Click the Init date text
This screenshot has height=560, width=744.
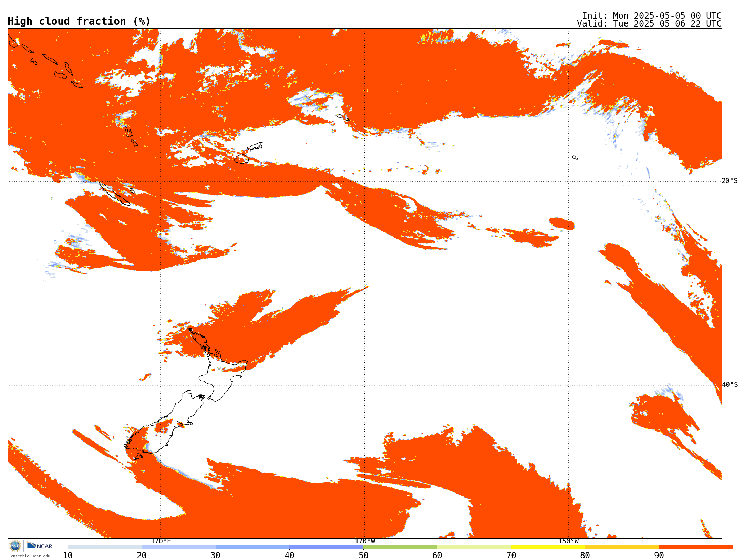click(651, 16)
